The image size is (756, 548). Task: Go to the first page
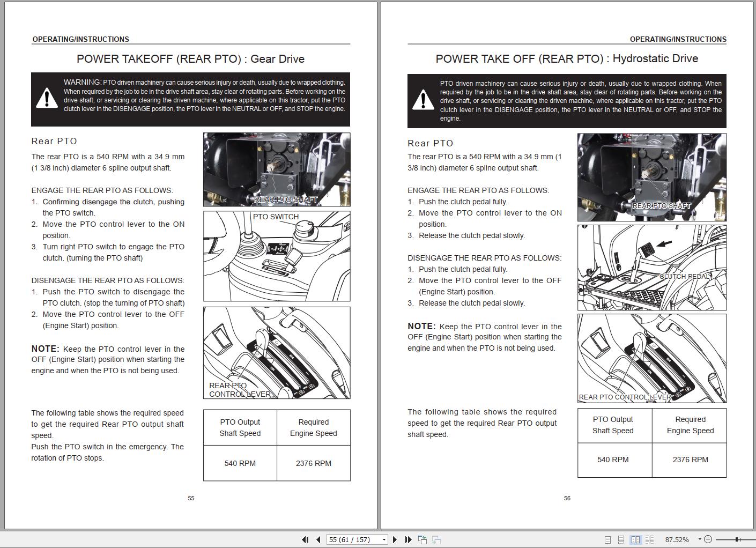pyautogui.click(x=305, y=539)
